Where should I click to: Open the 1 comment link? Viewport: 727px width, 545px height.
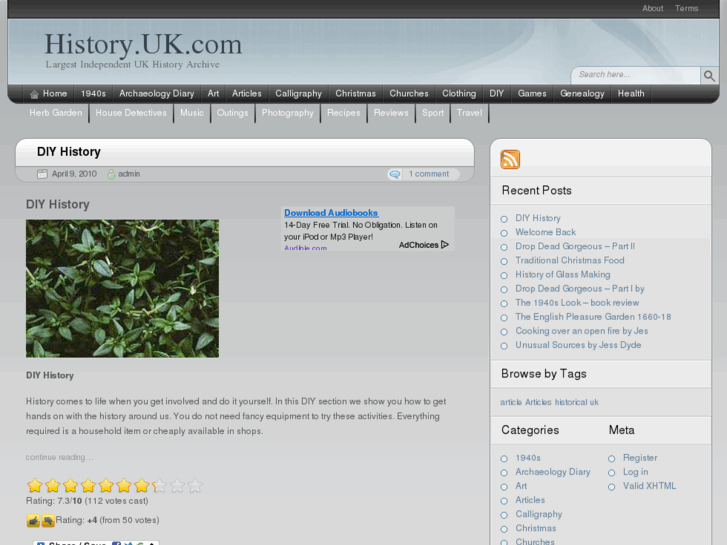429,174
